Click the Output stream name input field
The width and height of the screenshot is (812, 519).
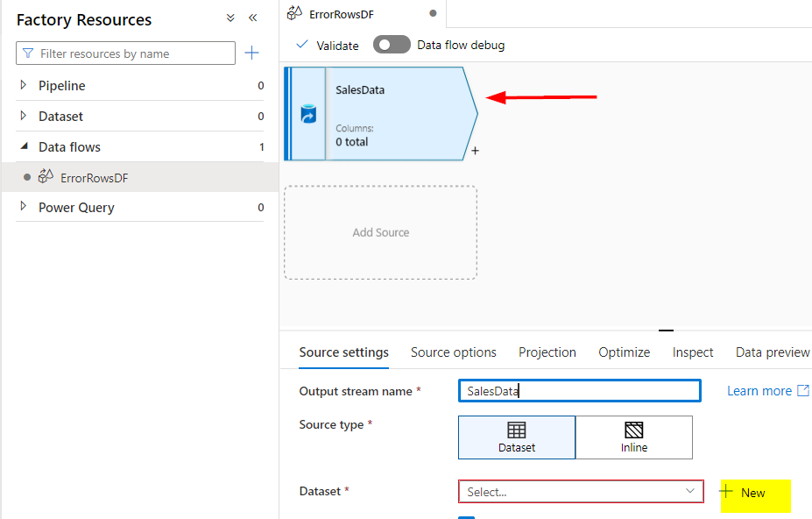(579, 390)
